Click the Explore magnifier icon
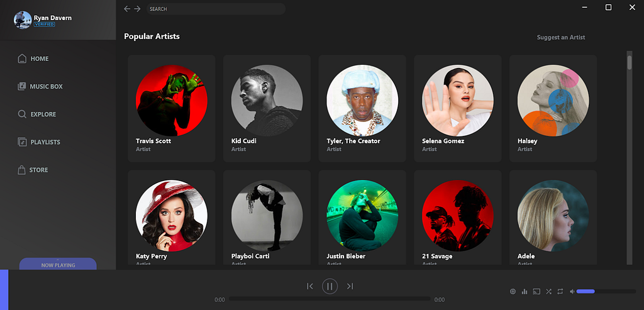This screenshot has height=310, width=644. pos(22,114)
